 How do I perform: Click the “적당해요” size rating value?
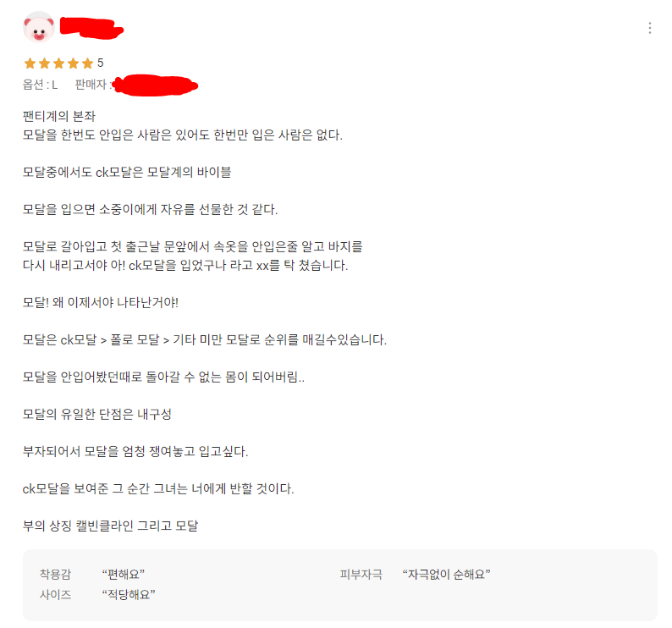point(129,594)
